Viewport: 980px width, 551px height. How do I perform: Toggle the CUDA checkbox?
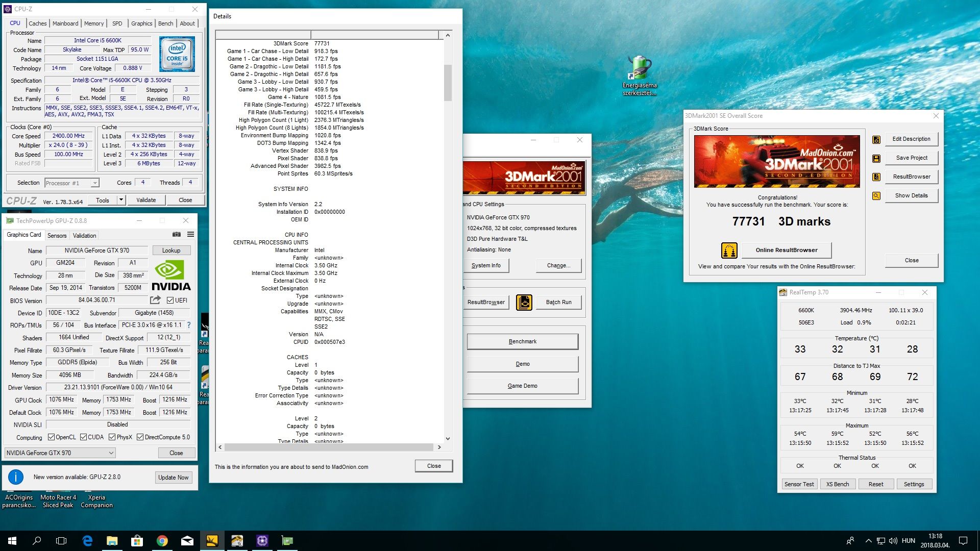click(83, 437)
